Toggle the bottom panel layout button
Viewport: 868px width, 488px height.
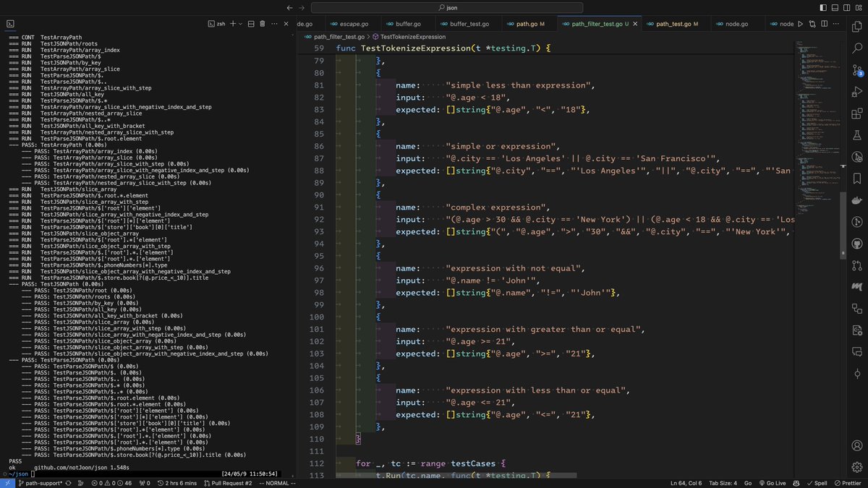click(836, 8)
